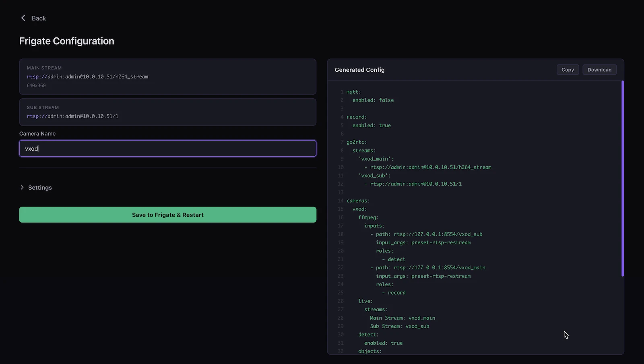Click the back arrow icon

[x=23, y=18]
